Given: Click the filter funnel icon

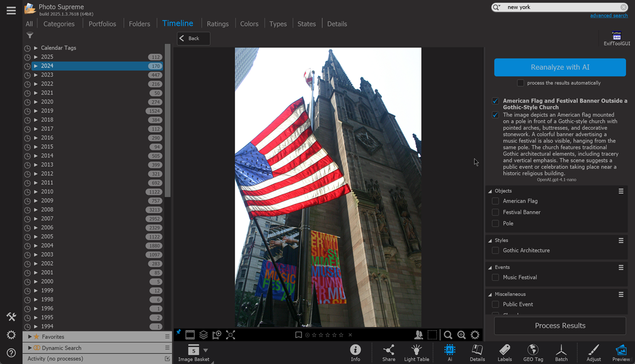Looking at the screenshot, I should (x=30, y=35).
